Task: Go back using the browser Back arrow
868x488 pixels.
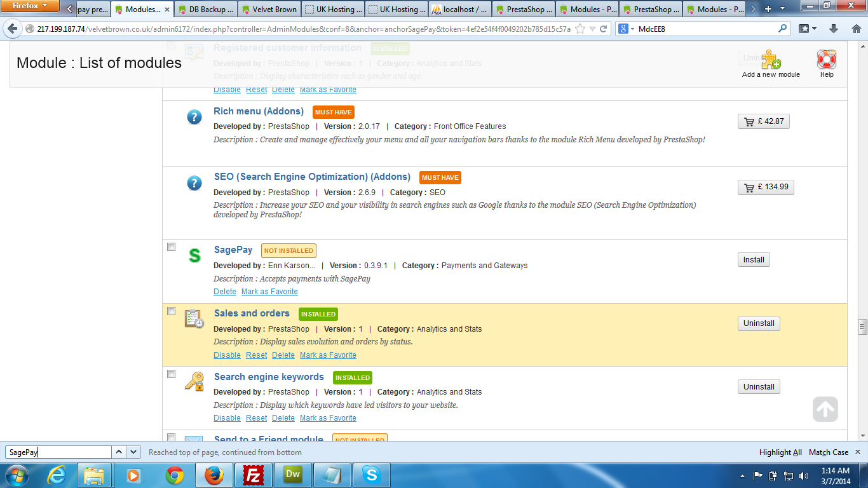Action: [13, 29]
